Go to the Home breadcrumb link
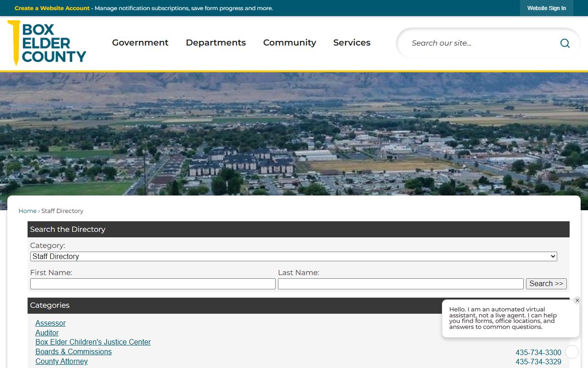Image resolution: width=588 pixels, height=368 pixels. click(27, 211)
